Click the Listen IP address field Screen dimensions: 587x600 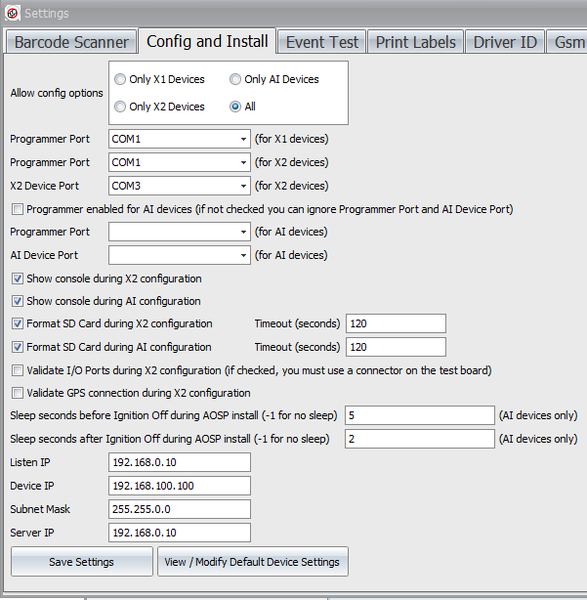pyautogui.click(x=179, y=462)
